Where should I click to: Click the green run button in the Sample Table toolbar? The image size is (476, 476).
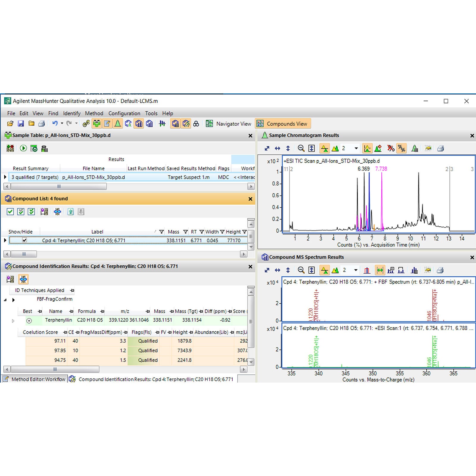pyautogui.click(x=23, y=148)
